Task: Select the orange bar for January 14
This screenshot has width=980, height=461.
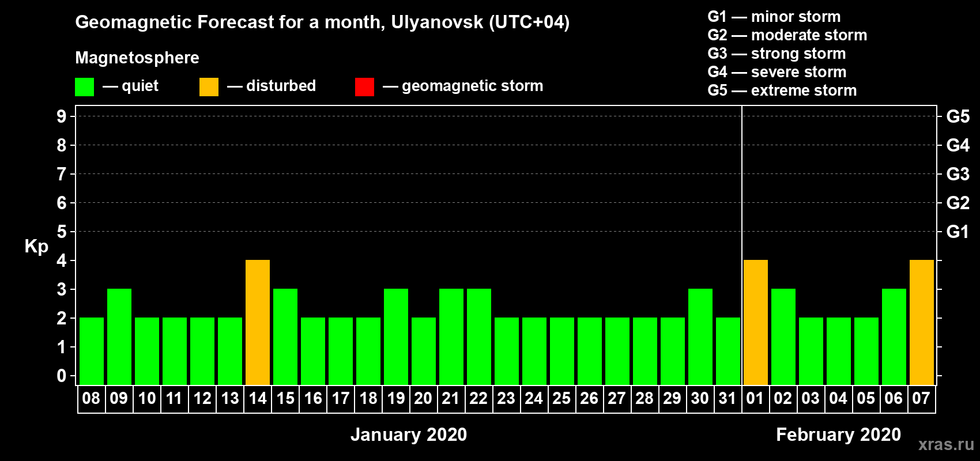Action: (258, 322)
